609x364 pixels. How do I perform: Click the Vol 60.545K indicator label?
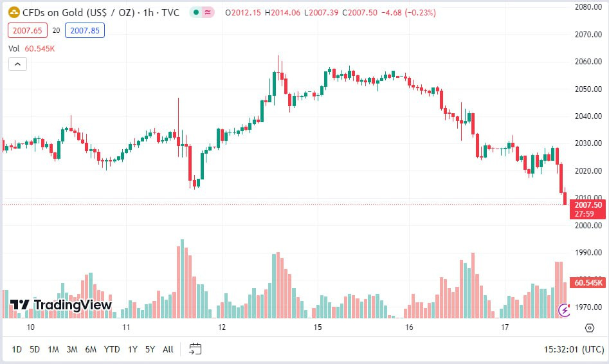pyautogui.click(x=30, y=48)
